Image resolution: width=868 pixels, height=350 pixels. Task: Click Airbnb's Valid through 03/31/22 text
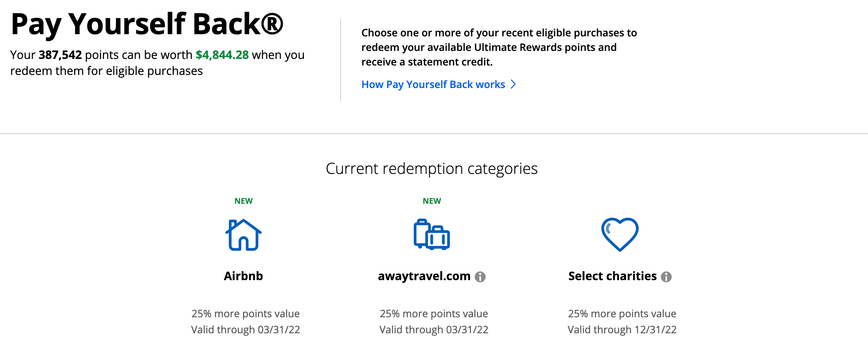[x=246, y=330]
